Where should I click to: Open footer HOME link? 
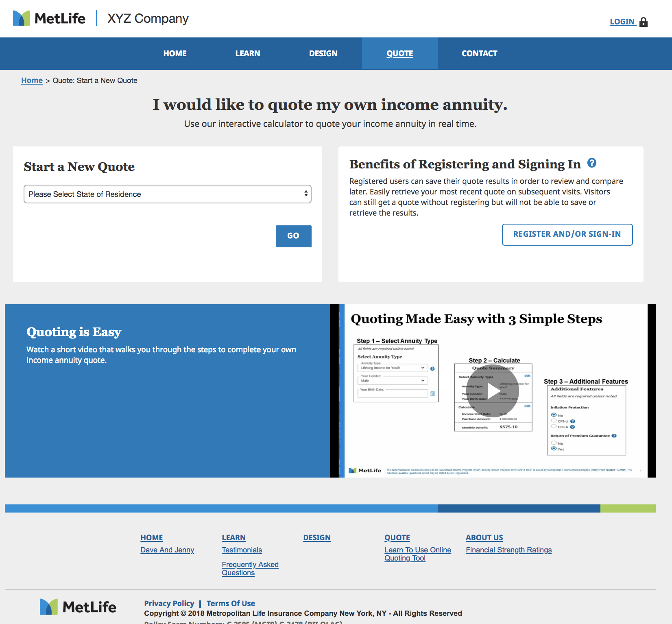(152, 538)
